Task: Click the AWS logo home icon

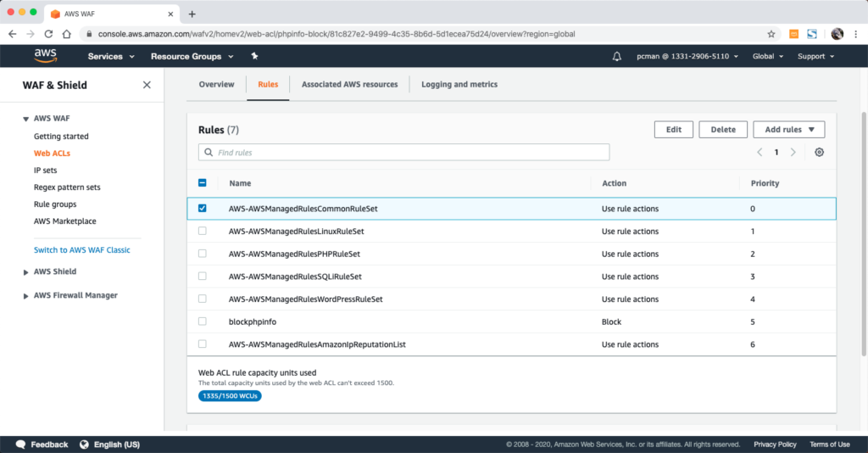Action: [45, 56]
